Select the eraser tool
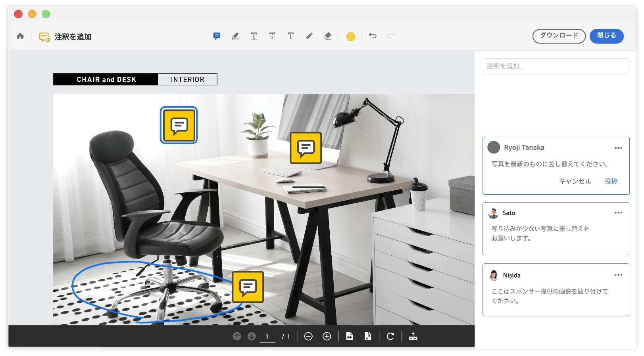The width and height of the screenshot is (644, 356). coord(328,36)
